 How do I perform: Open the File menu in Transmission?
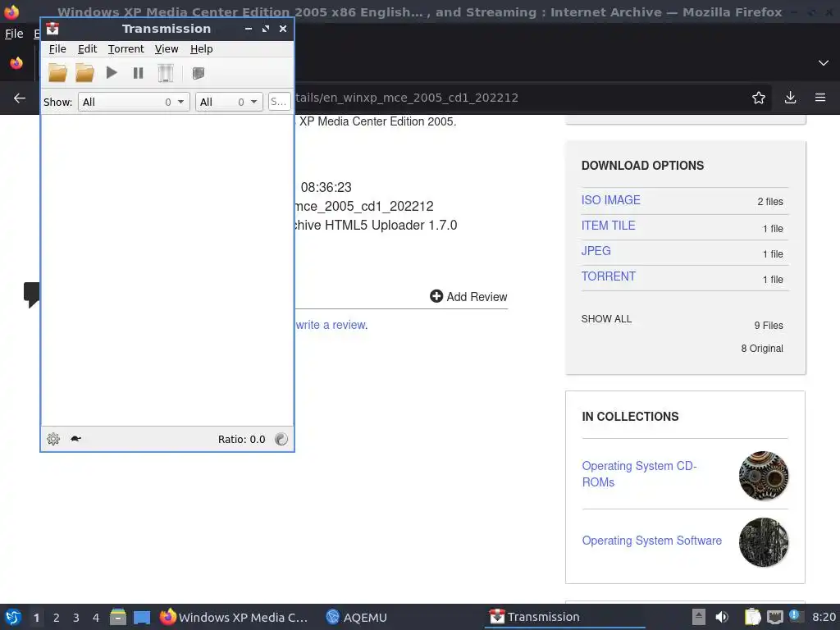point(57,48)
